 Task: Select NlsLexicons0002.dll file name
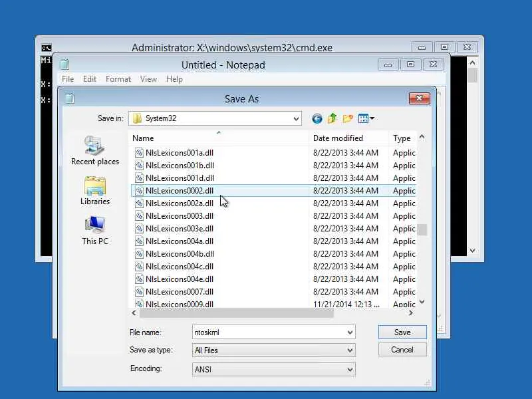(x=180, y=191)
